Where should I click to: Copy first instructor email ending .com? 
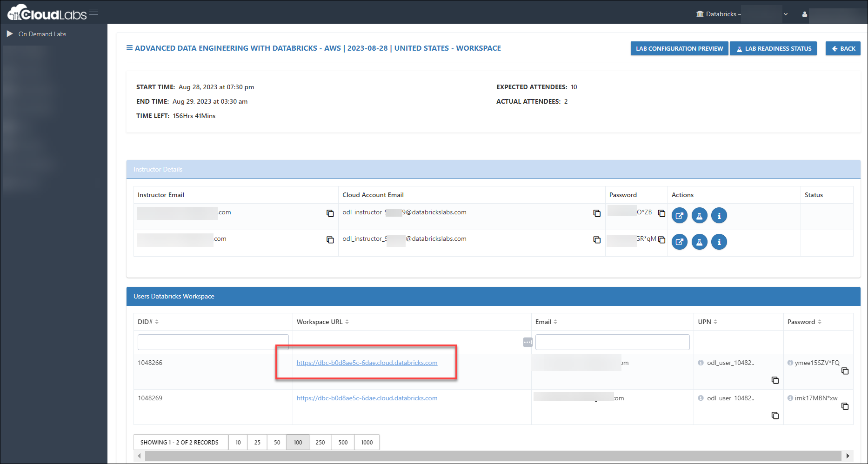click(x=330, y=213)
